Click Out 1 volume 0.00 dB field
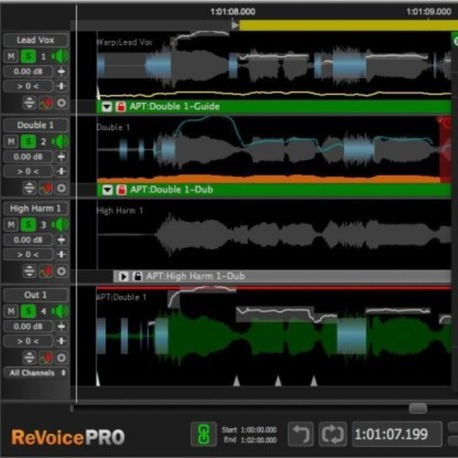This screenshot has height=458, width=458. coord(28,326)
